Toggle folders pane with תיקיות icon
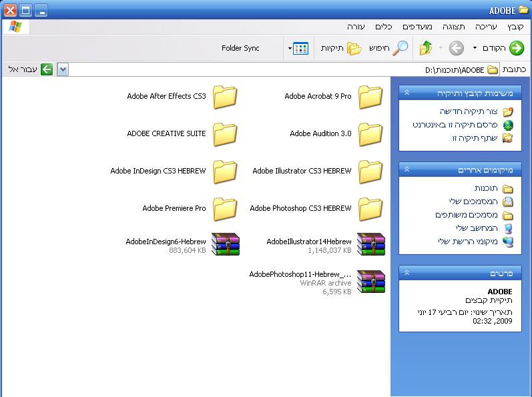532x397 pixels. pyautogui.click(x=354, y=49)
